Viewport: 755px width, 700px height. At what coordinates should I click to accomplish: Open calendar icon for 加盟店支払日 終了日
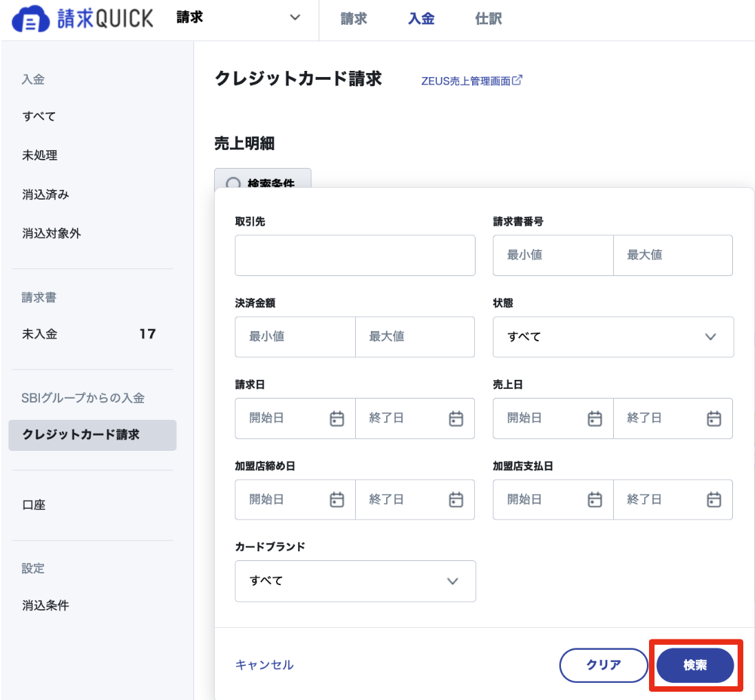tap(714, 499)
